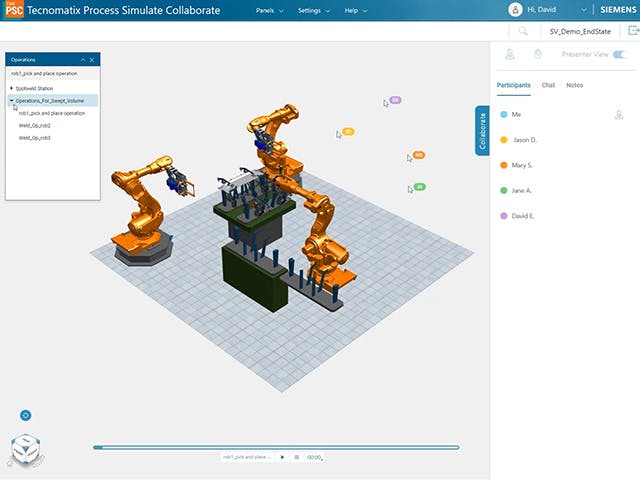The image size is (640, 480).
Task: Open the search magnifier icon
Action: click(523, 31)
